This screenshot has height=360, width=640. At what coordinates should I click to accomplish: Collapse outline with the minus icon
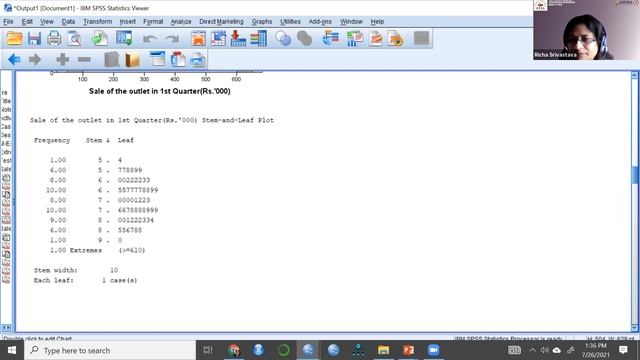[x=84, y=60]
